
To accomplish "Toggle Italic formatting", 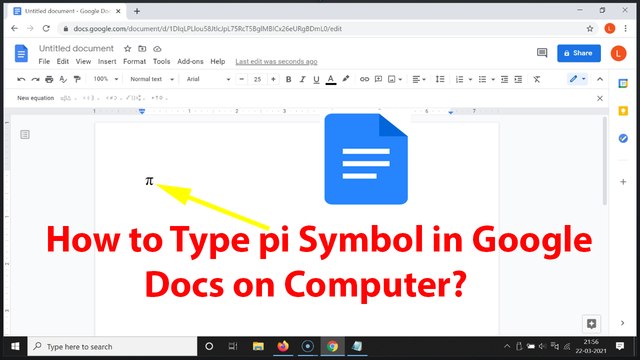I will (302, 79).
